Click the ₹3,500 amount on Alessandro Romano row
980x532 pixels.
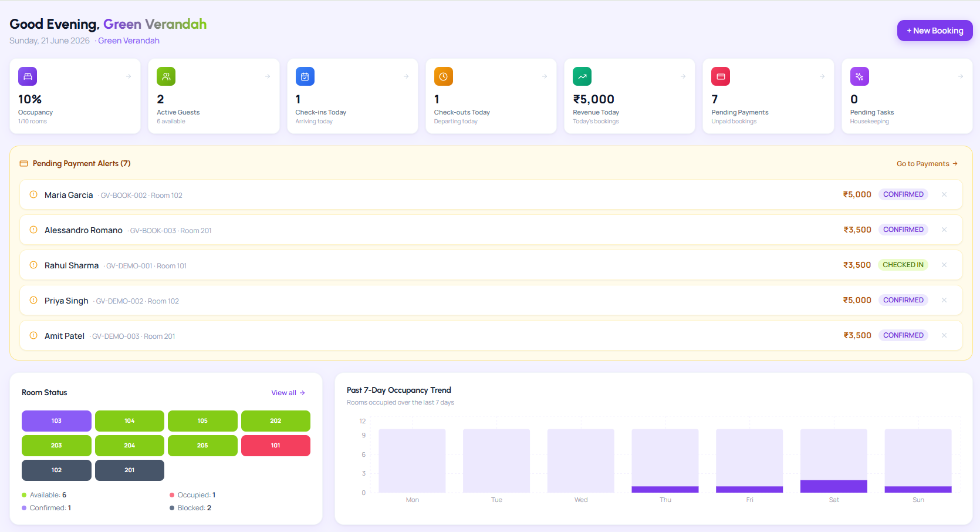(x=857, y=230)
